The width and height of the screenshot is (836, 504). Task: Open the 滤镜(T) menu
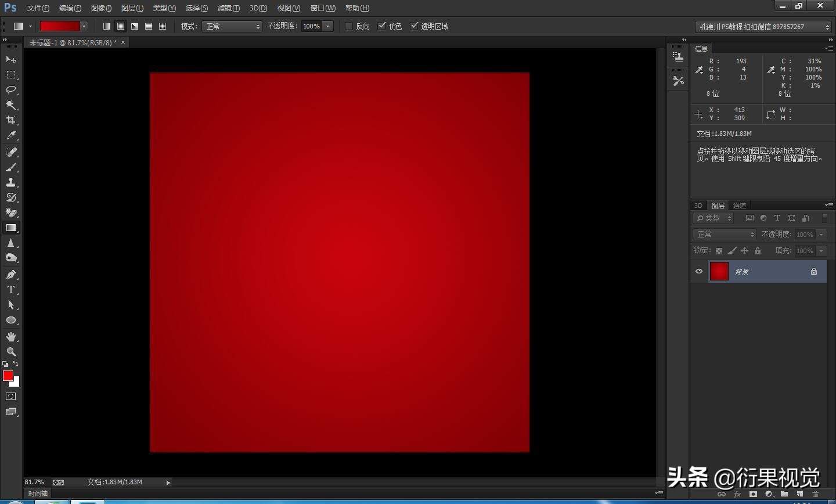click(228, 8)
